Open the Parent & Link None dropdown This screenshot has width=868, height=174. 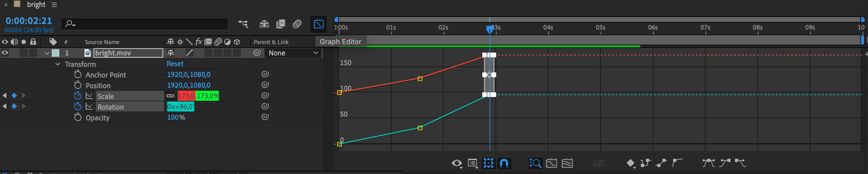click(x=293, y=53)
